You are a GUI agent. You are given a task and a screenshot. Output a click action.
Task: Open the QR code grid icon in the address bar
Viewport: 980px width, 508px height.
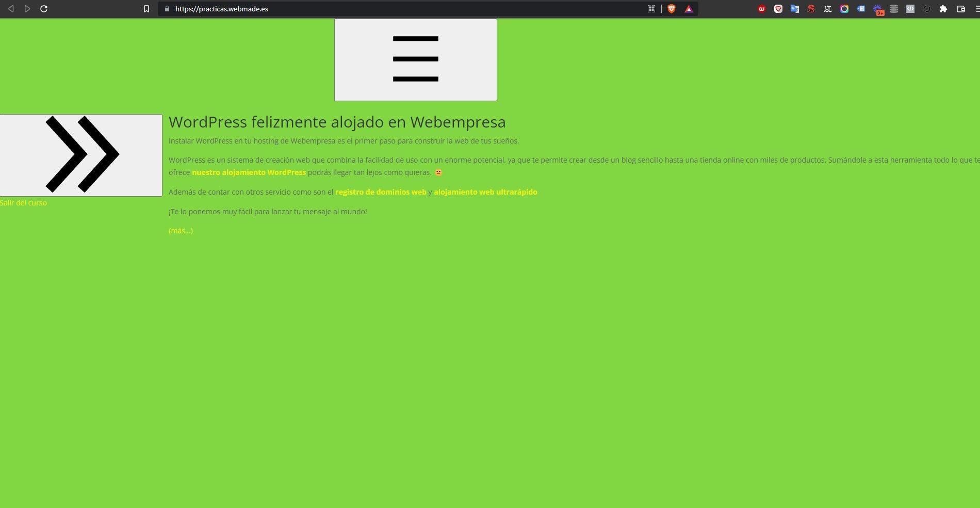coord(651,9)
